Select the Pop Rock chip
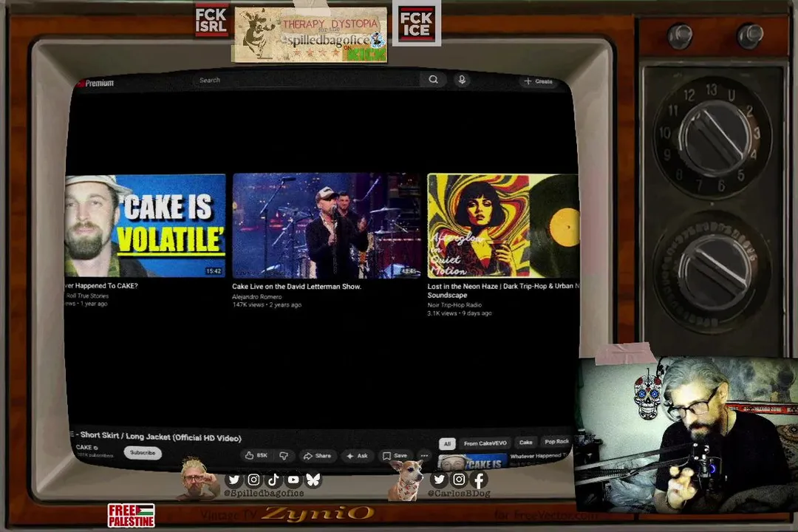The width and height of the screenshot is (798, 532). click(x=556, y=441)
